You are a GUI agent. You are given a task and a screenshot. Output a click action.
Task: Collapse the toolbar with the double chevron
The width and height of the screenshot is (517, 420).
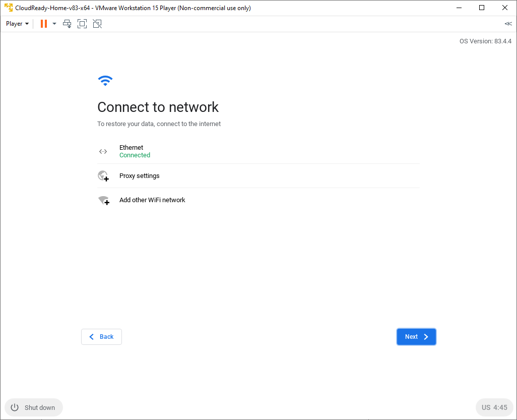pos(508,24)
